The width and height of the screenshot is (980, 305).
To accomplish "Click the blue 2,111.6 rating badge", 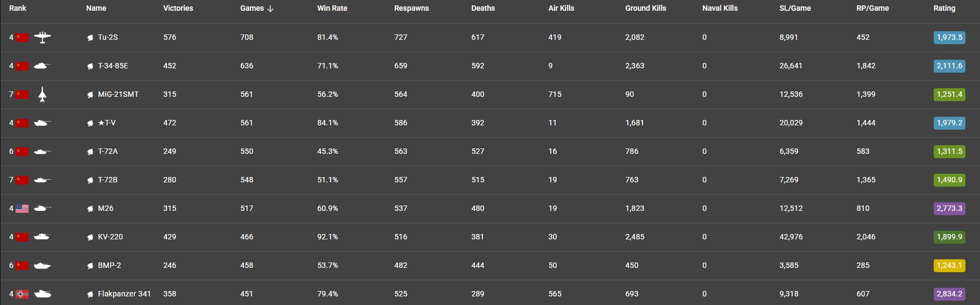I will [949, 66].
